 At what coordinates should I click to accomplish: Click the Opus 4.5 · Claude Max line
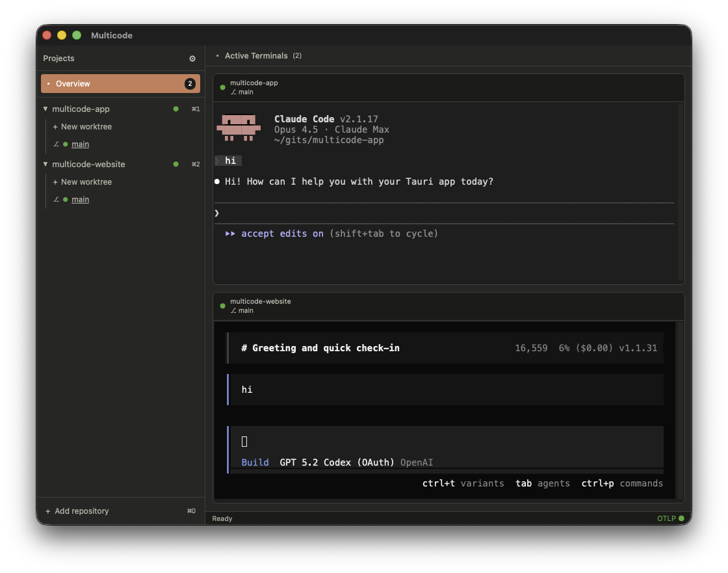331,129
